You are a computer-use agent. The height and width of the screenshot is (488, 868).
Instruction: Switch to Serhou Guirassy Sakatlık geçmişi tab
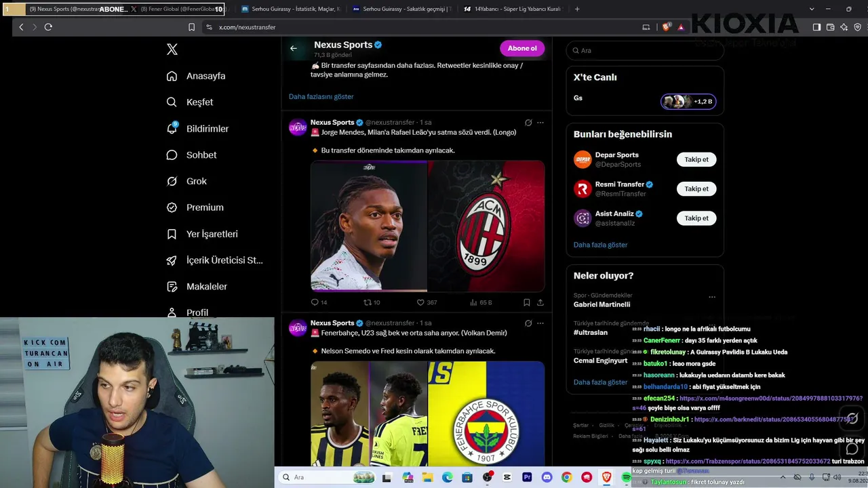coord(401,9)
